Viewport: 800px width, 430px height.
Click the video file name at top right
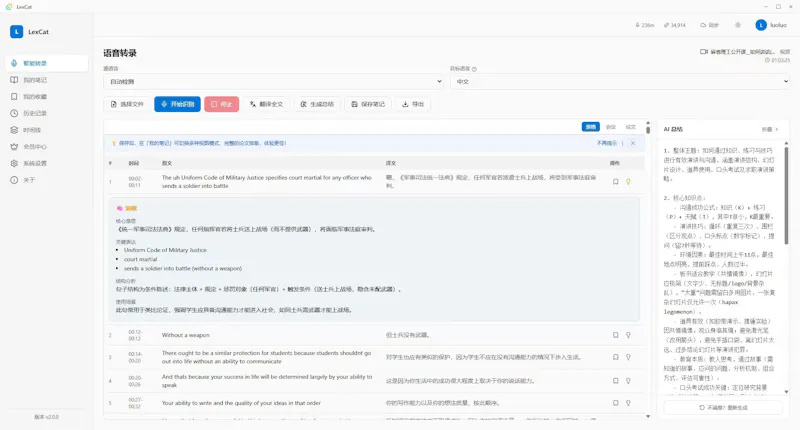[x=745, y=52]
